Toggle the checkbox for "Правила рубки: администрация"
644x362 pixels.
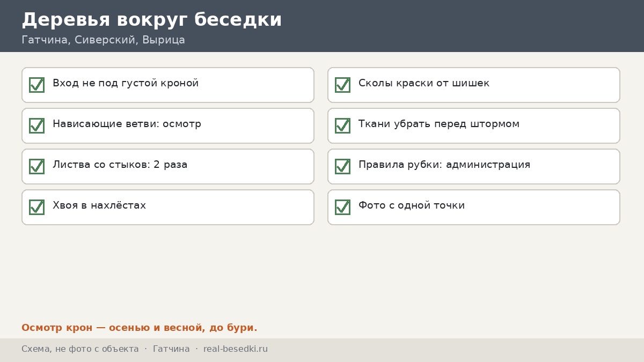[x=342, y=166]
